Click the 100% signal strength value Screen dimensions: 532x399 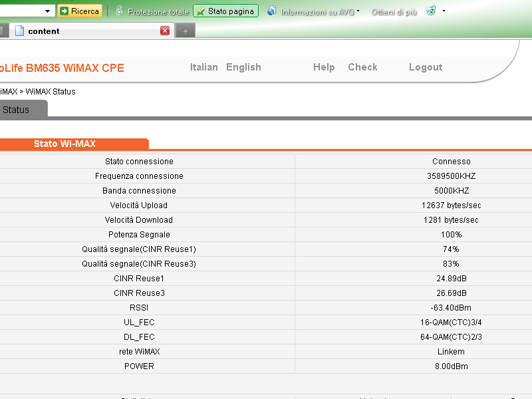point(452,235)
